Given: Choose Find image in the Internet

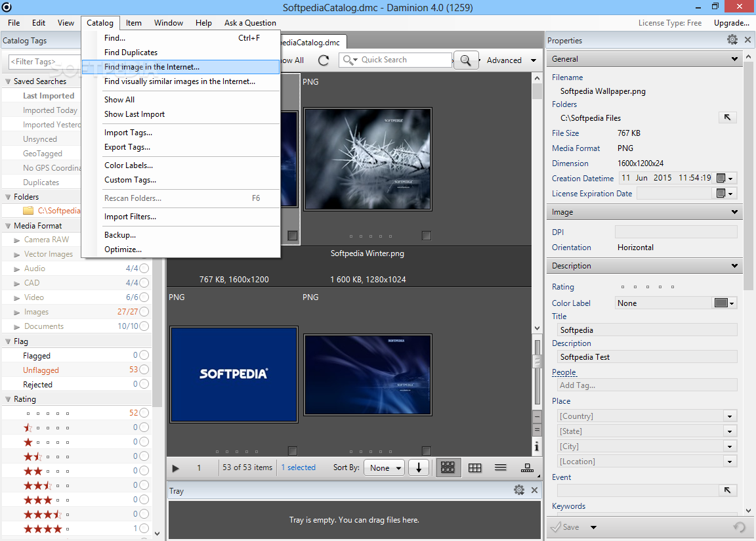Looking at the screenshot, I should point(181,67).
